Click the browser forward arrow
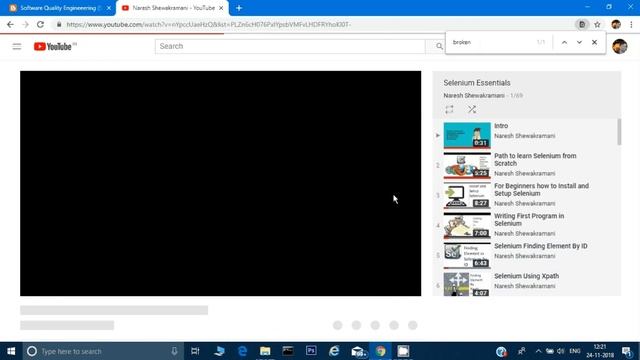The height and width of the screenshot is (360, 640). (x=25, y=24)
